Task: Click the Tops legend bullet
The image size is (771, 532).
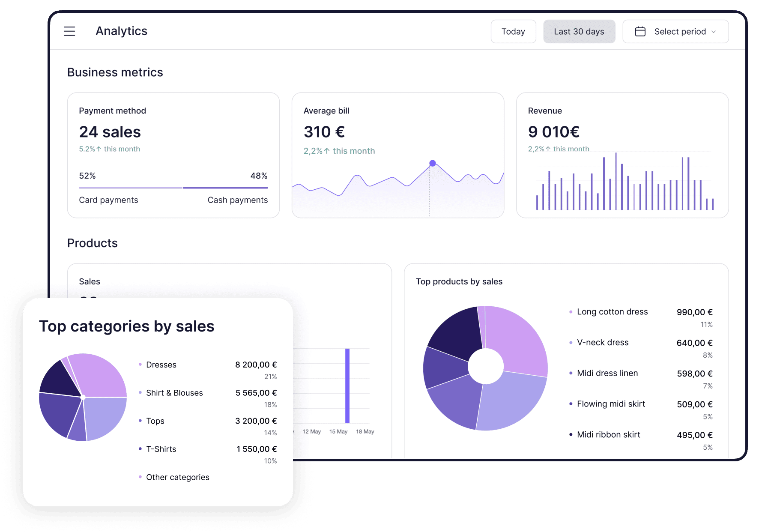Action: tap(140, 421)
